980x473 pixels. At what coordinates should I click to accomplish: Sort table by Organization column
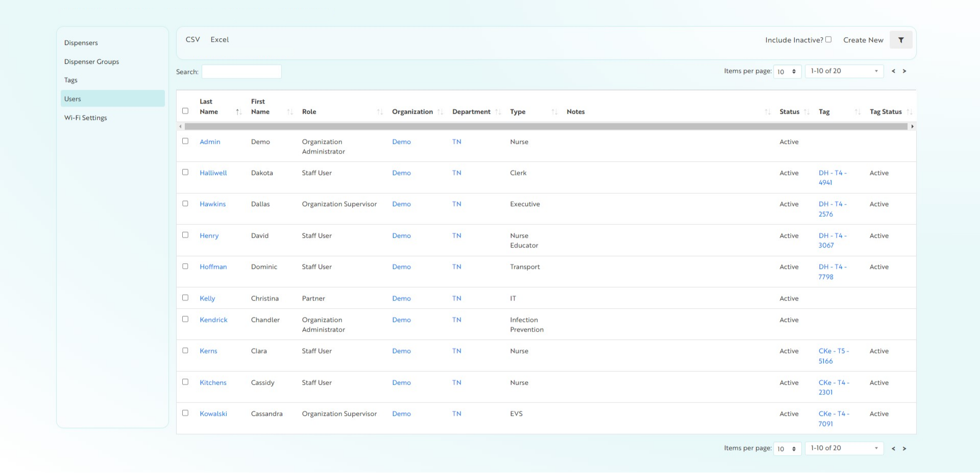(x=440, y=112)
